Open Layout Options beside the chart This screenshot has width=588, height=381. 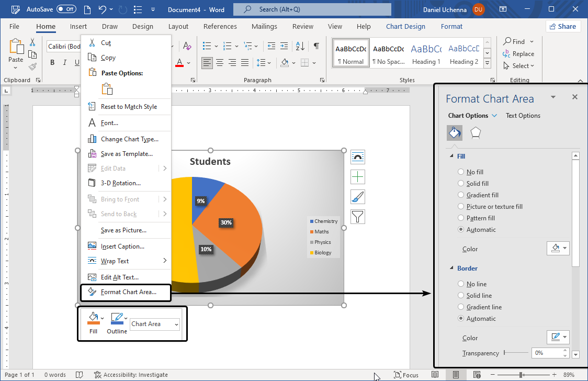(358, 156)
